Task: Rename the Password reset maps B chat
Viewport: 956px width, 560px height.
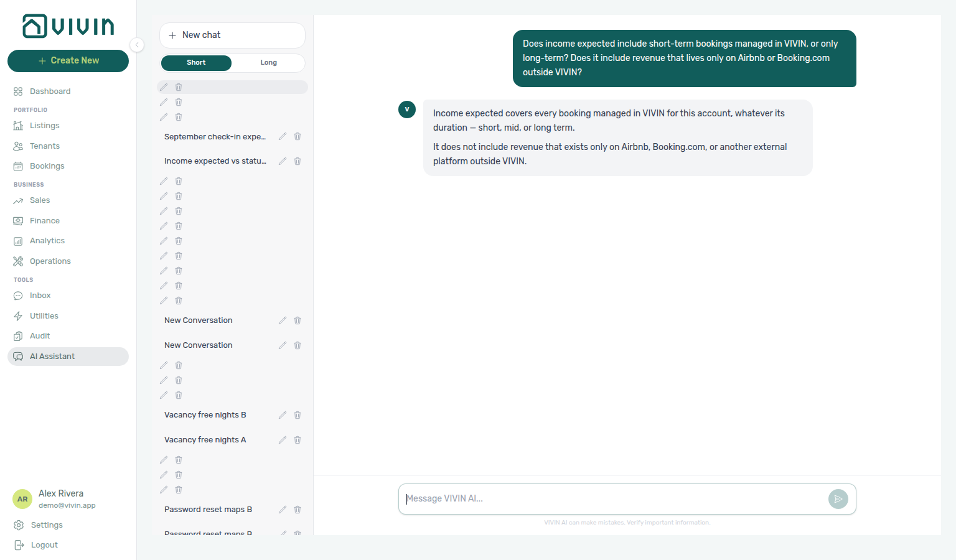Action: [283, 510]
